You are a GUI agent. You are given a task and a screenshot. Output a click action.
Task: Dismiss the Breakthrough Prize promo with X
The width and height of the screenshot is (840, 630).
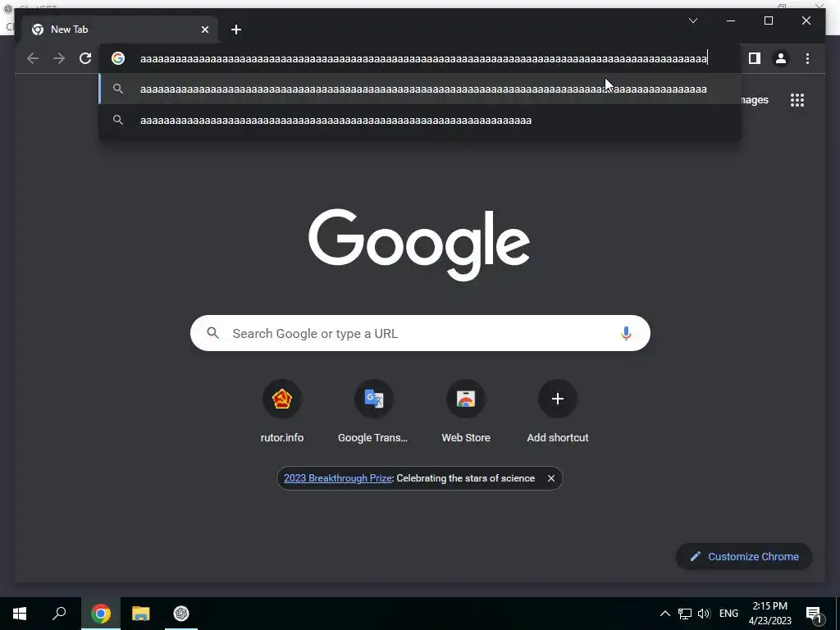point(550,478)
